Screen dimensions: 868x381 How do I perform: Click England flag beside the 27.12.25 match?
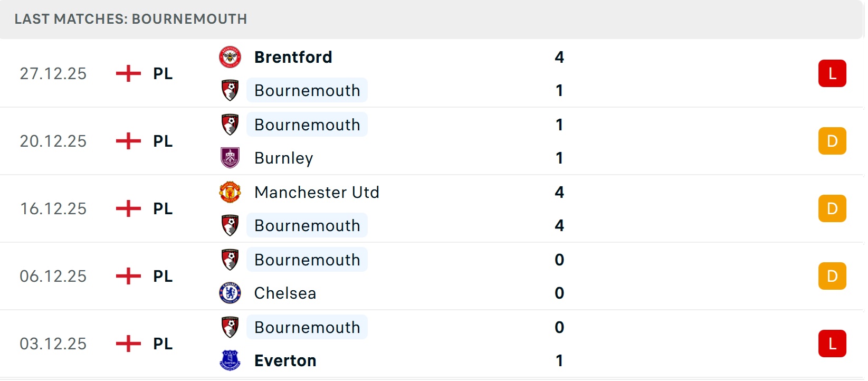point(128,73)
